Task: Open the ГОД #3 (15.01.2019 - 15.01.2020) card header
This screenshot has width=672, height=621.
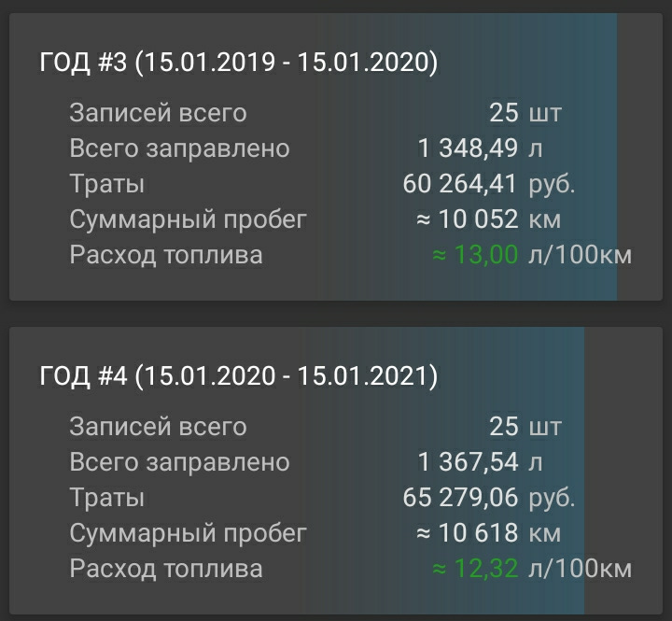Action: [239, 63]
